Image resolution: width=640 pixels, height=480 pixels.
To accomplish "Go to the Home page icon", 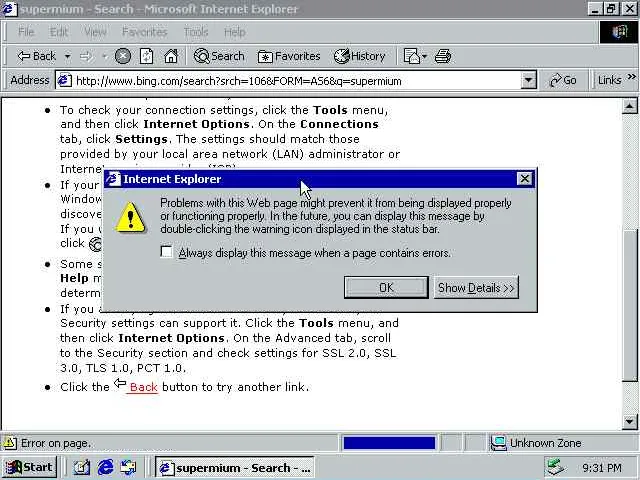I will pyautogui.click(x=171, y=56).
